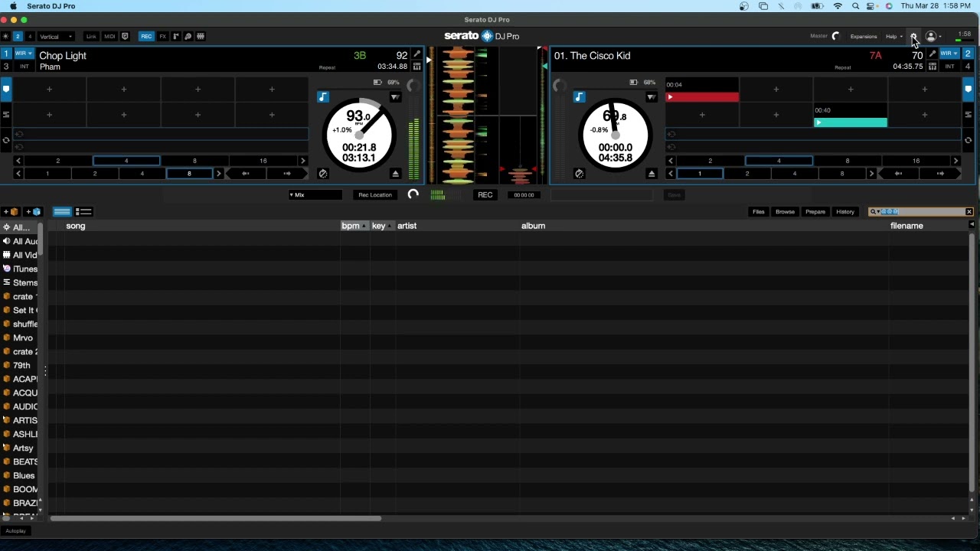Open WIR input dropdown on left deck
This screenshot has width=980, height=551.
tap(24, 54)
